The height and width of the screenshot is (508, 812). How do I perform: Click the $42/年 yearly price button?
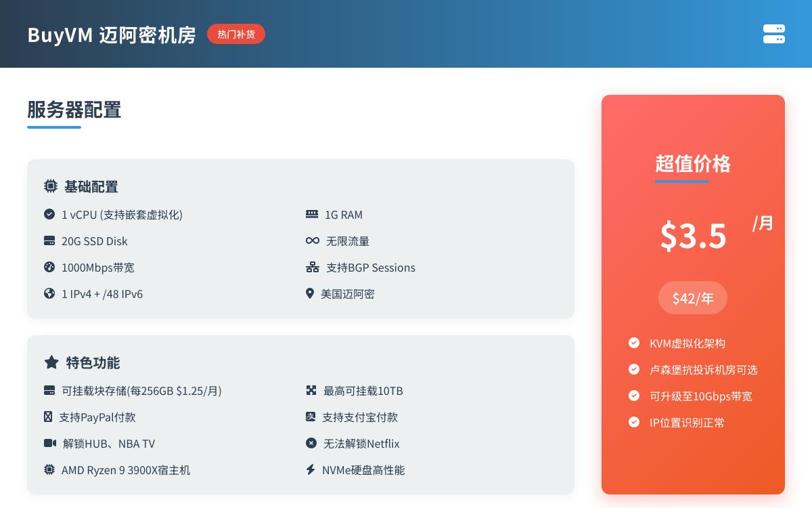coord(693,298)
